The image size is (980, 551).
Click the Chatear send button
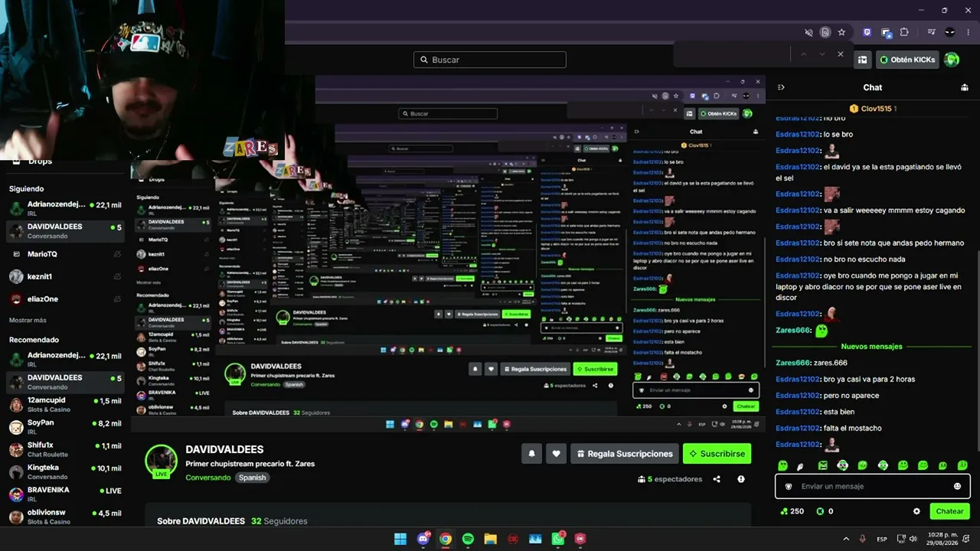(949, 511)
